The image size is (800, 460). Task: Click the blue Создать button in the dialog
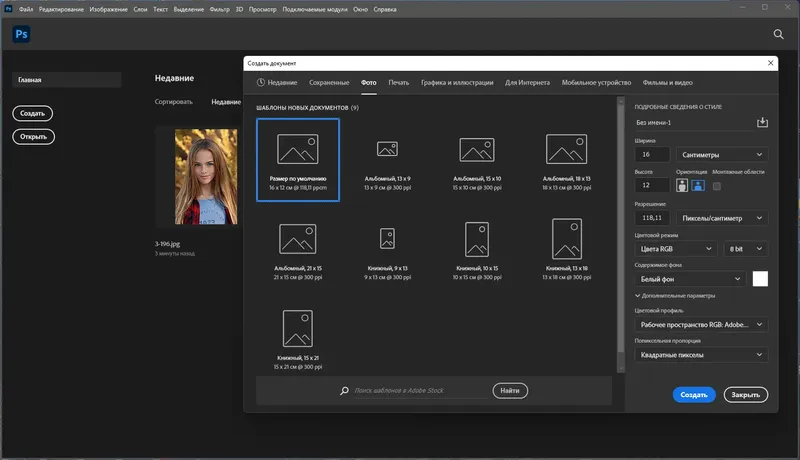click(694, 395)
